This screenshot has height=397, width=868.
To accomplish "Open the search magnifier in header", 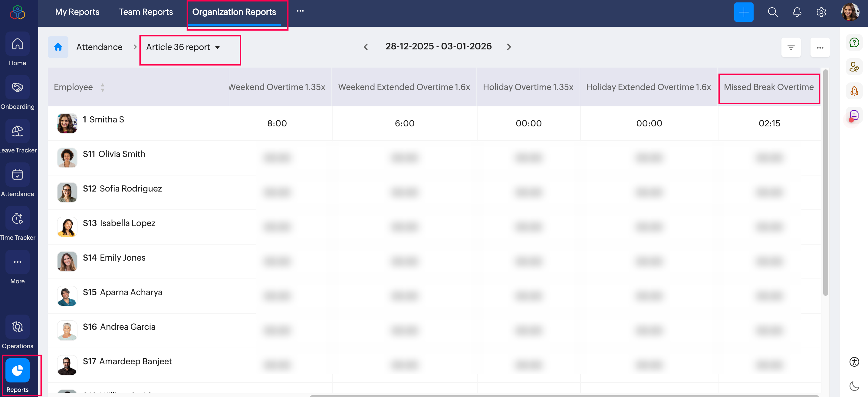I will [x=773, y=12].
